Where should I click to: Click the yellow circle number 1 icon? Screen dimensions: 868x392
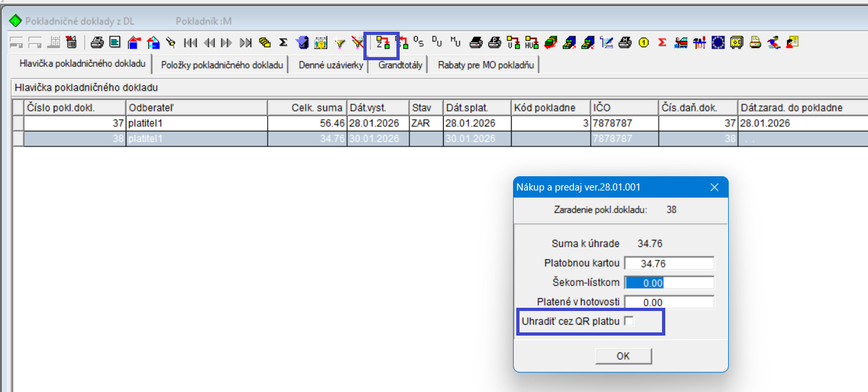point(643,43)
